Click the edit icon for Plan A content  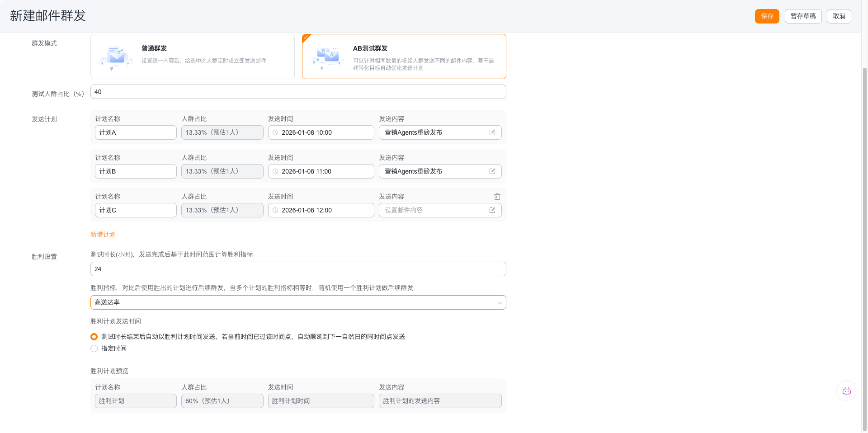pyautogui.click(x=492, y=132)
